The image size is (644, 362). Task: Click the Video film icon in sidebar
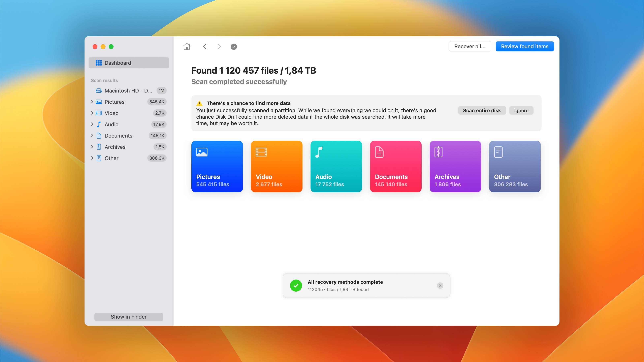pos(99,113)
